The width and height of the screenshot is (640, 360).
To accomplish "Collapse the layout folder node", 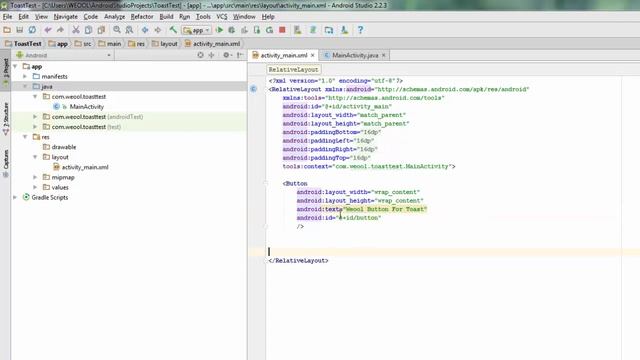I will 35,157.
